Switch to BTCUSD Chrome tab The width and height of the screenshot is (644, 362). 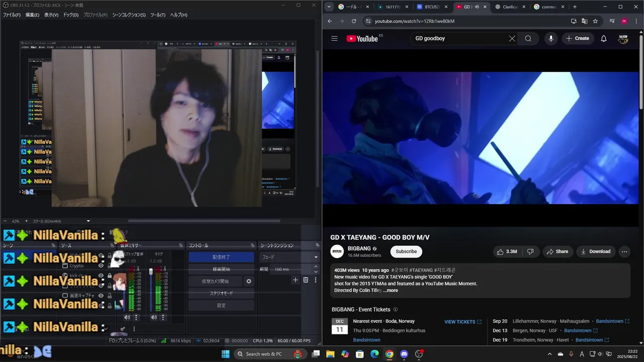(432, 7)
